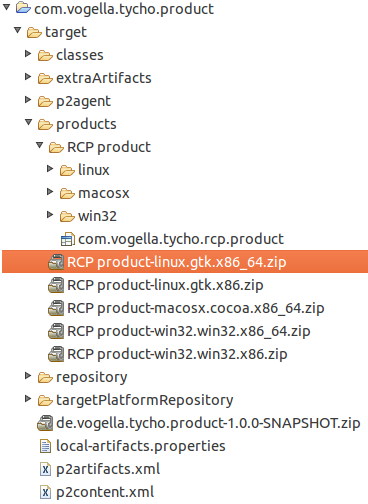Select the repository folder label
368x504 pixels.
point(92,378)
